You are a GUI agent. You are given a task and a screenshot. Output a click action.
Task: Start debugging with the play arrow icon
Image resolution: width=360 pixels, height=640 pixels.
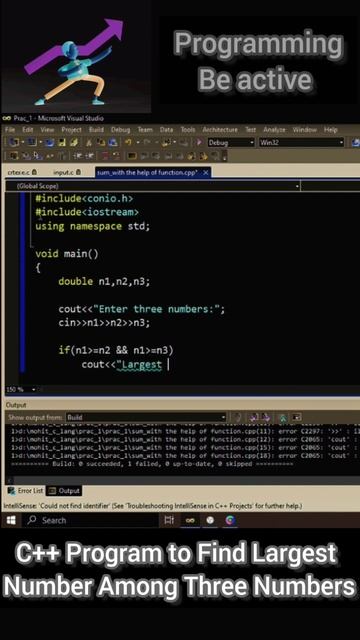(199, 142)
